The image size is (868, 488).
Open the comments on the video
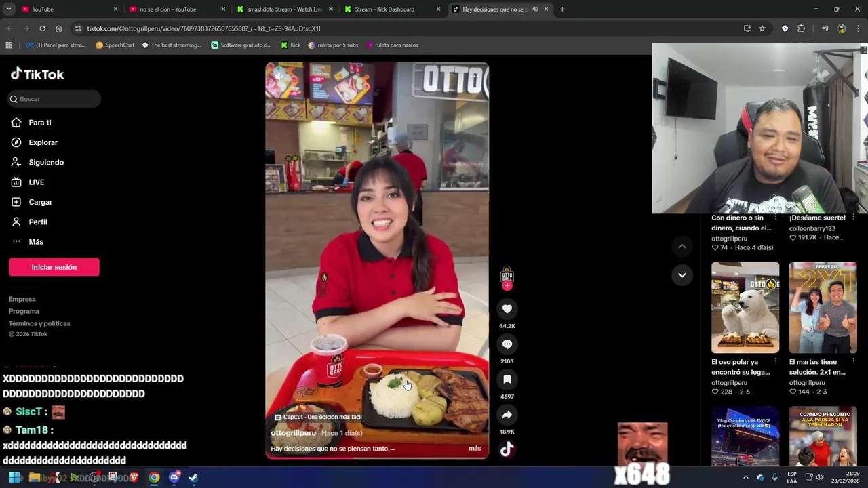click(x=507, y=344)
